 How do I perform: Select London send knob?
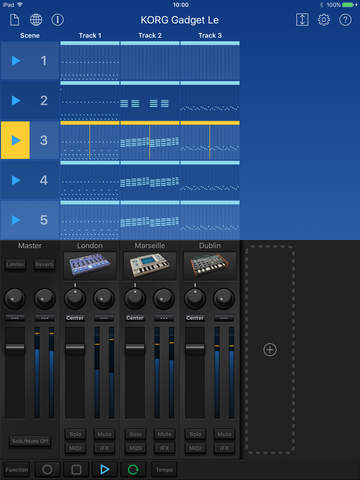[104, 299]
